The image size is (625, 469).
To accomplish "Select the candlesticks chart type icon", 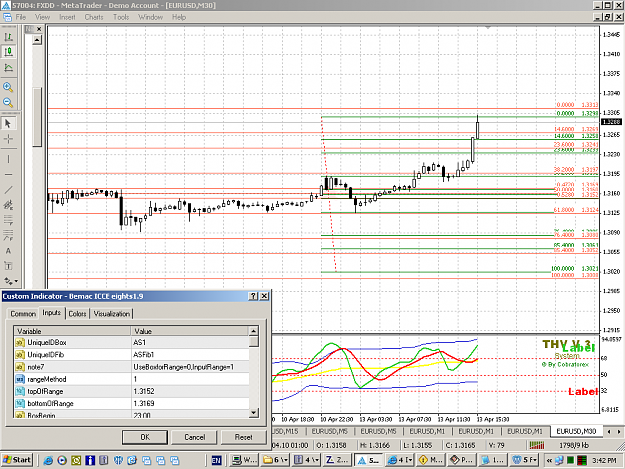I will (8, 52).
